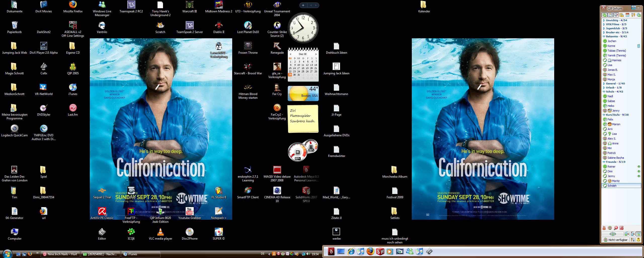The width and height of the screenshot is (644, 258).
Task: Toggle the eye visibility icon beside Dimi
Action: (x=639, y=171)
